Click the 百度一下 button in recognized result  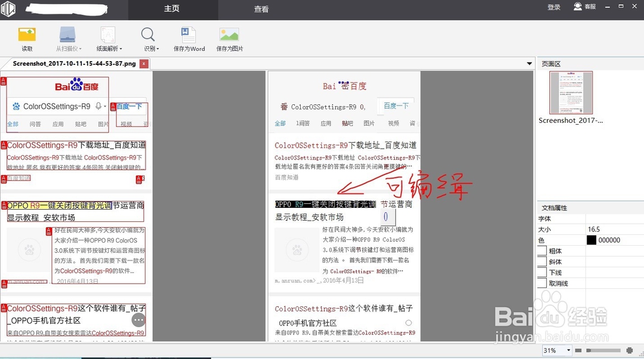396,106
